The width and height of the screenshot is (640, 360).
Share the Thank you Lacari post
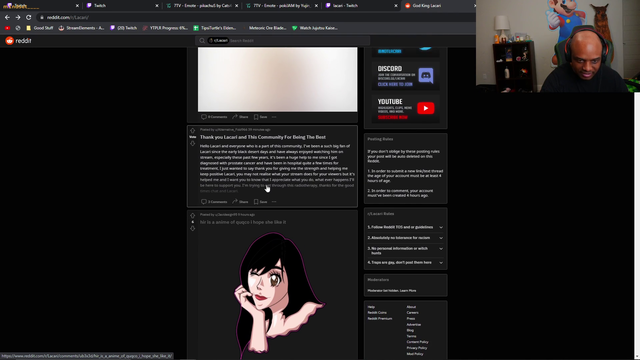tap(240, 202)
